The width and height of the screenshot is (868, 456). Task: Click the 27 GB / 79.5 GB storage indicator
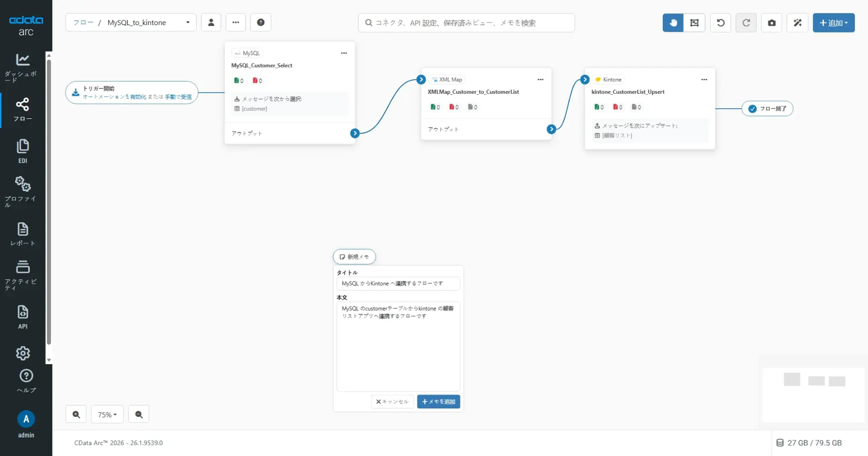(809, 443)
